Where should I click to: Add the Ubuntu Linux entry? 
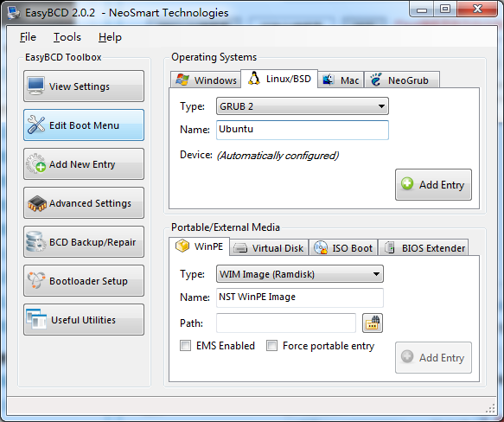click(433, 185)
